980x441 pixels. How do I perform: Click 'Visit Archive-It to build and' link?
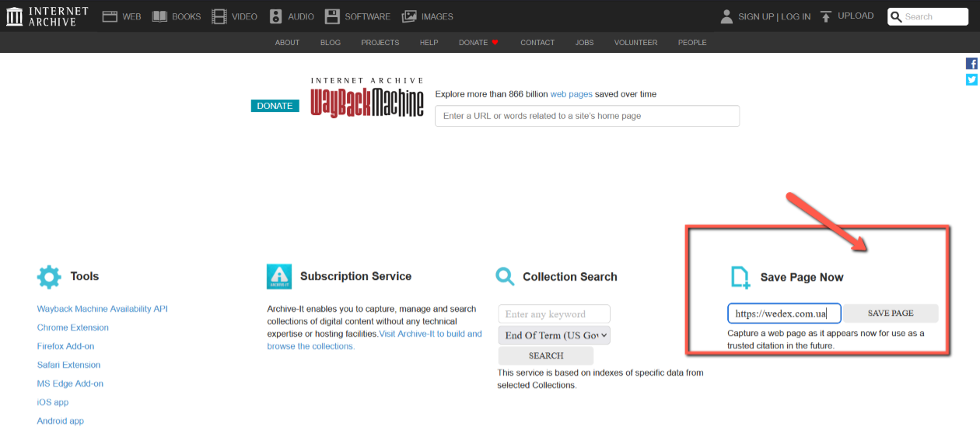pyautogui.click(x=430, y=334)
